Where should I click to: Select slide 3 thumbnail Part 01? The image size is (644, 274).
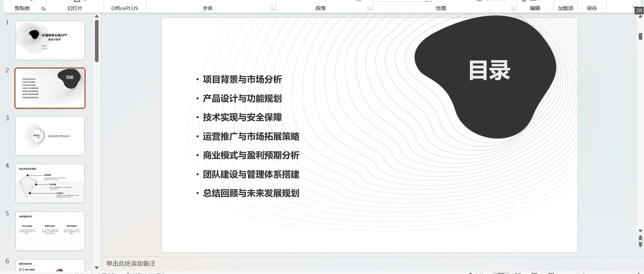tap(50, 136)
